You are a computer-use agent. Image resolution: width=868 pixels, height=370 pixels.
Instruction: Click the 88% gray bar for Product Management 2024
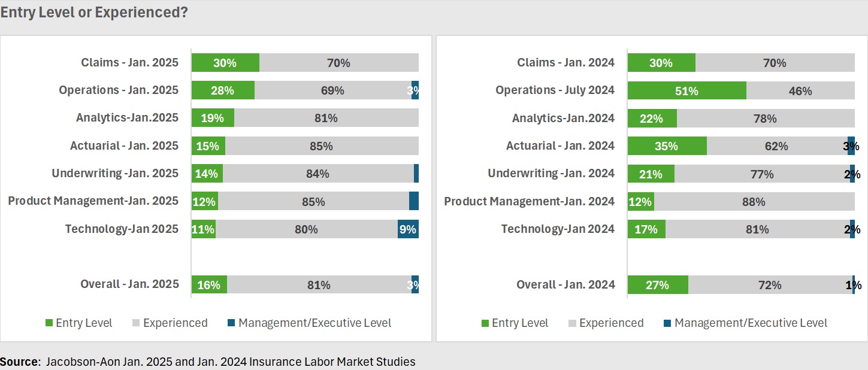[754, 202]
